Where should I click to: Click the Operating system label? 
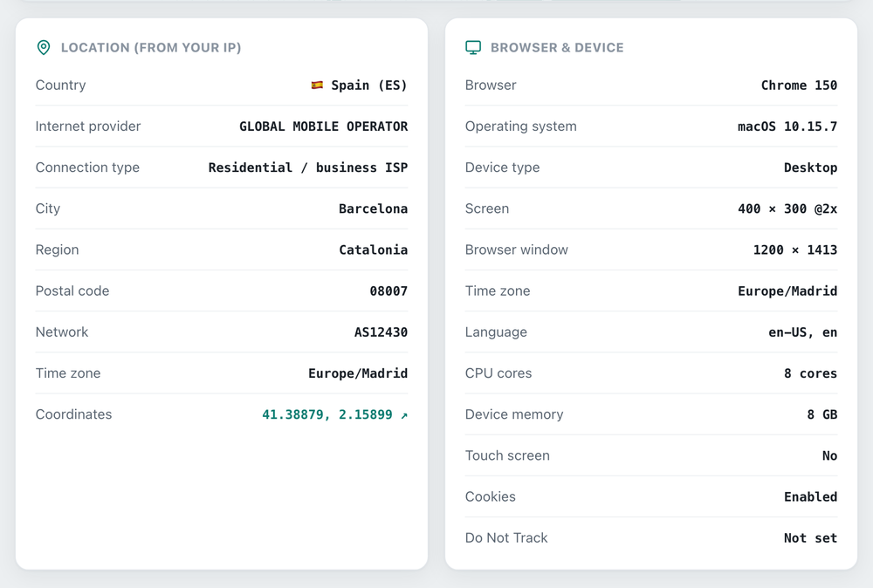(521, 126)
